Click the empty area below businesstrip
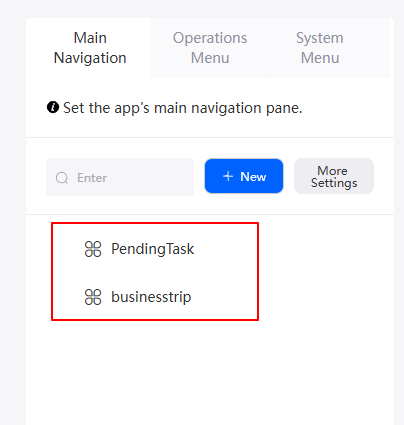The height and width of the screenshot is (425, 404). coord(210,370)
